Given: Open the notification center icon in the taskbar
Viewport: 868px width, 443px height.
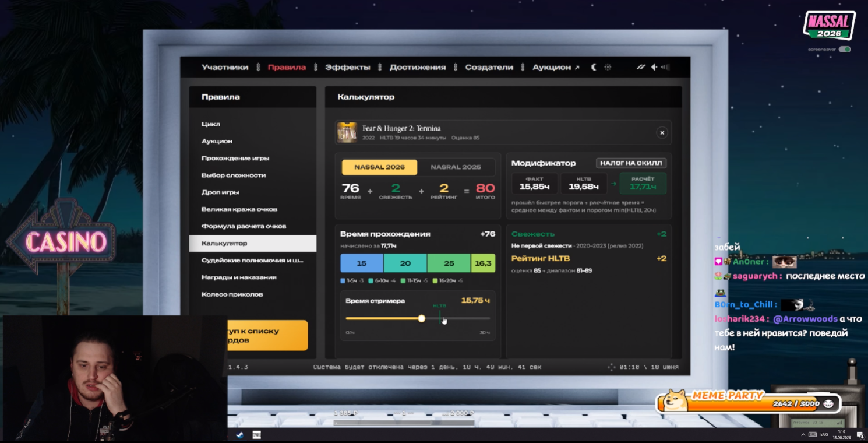Looking at the screenshot, I should [859, 435].
